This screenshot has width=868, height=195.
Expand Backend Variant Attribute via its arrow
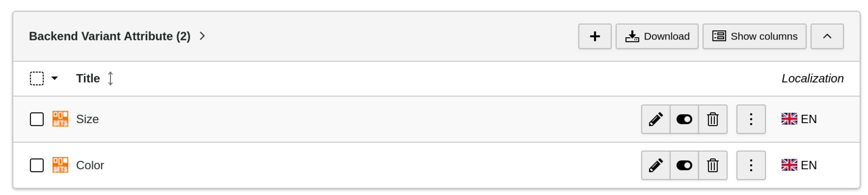[x=202, y=36]
